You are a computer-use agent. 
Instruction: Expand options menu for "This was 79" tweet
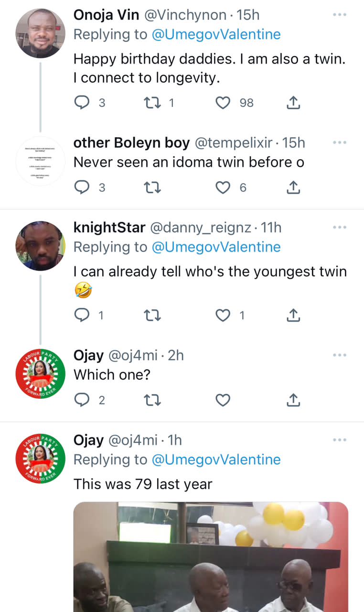339,439
